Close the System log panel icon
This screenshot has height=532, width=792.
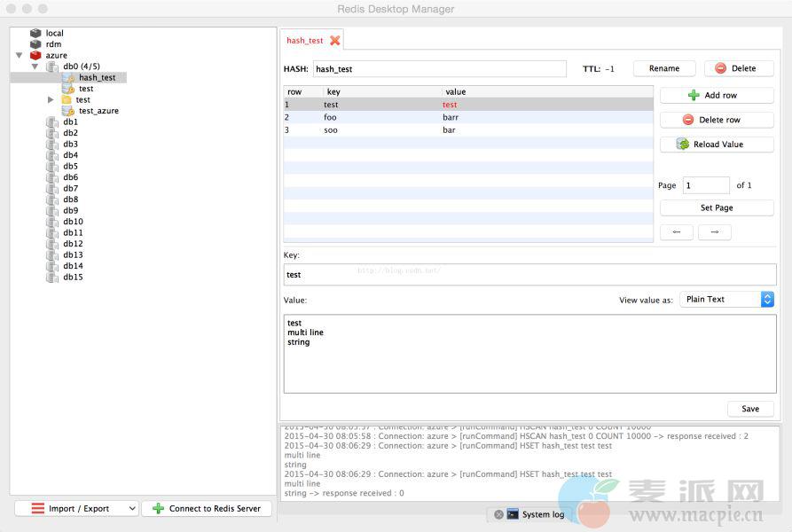click(x=499, y=514)
